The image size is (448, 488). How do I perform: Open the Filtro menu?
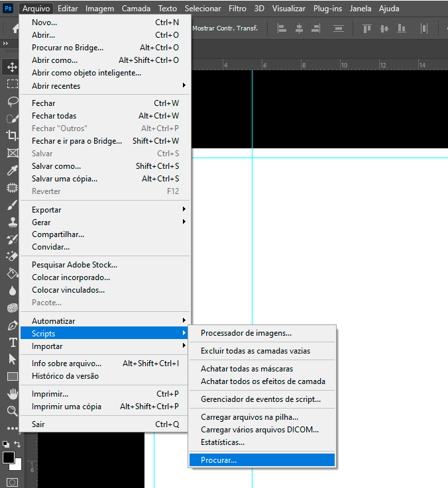[x=237, y=9]
